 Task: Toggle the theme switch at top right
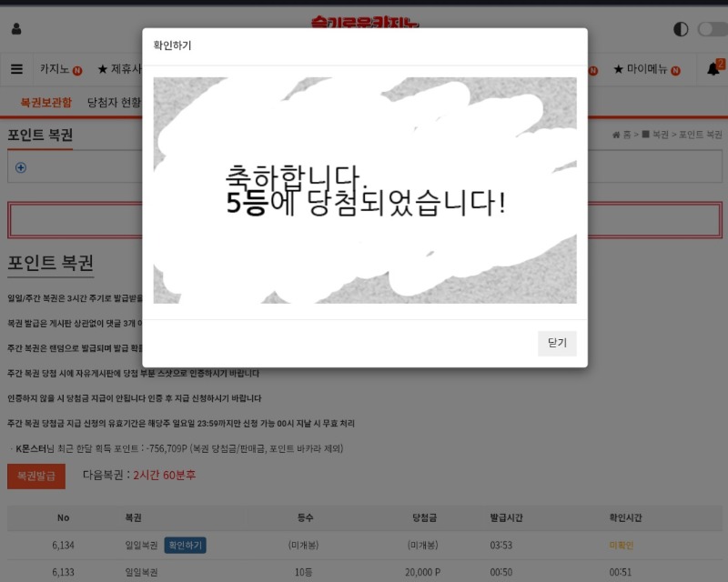(712, 29)
